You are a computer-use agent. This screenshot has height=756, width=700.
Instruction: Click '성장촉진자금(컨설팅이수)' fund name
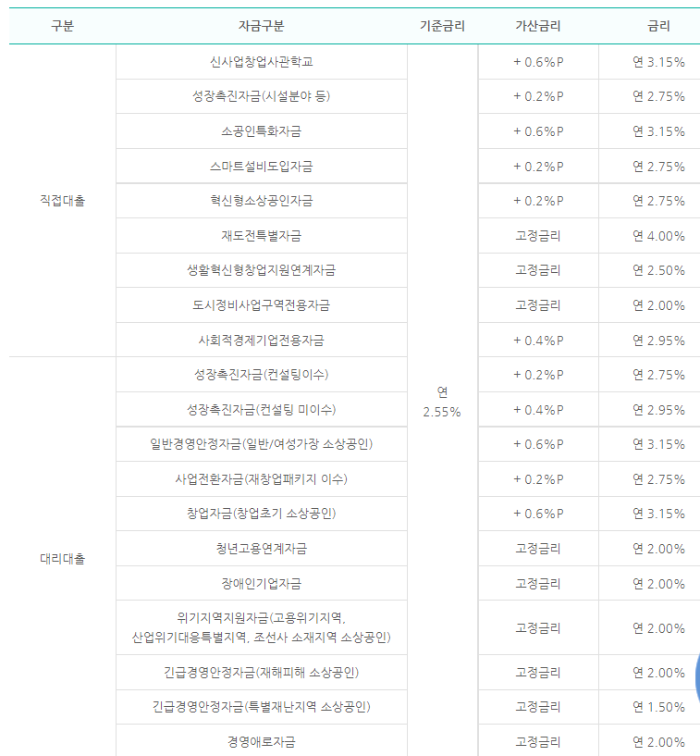tap(261, 375)
